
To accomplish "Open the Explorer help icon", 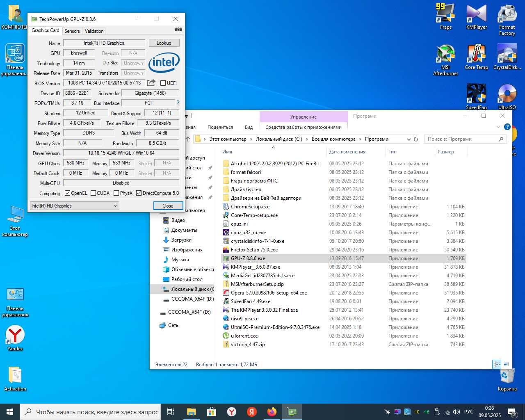I will tap(507, 127).
